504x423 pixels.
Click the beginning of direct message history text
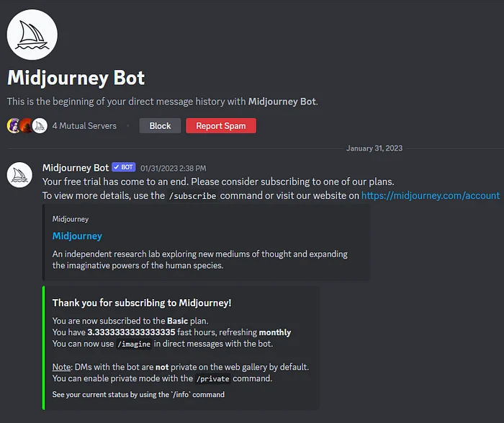point(163,102)
